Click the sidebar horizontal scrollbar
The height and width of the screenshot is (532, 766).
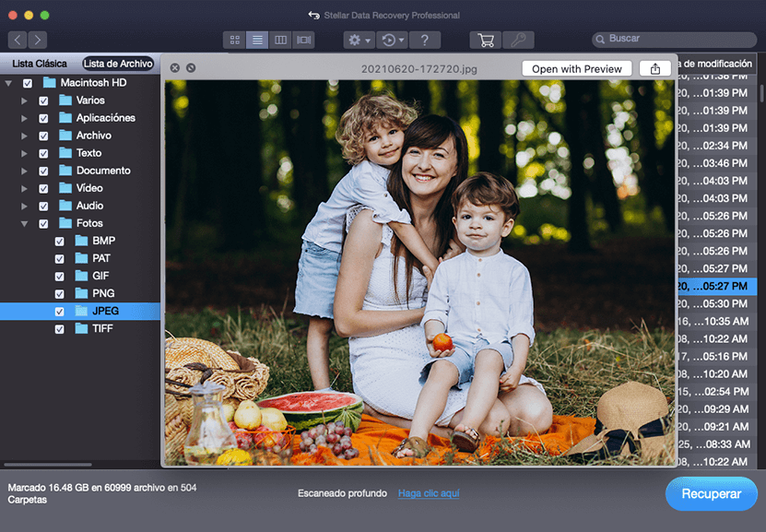pos(48,465)
